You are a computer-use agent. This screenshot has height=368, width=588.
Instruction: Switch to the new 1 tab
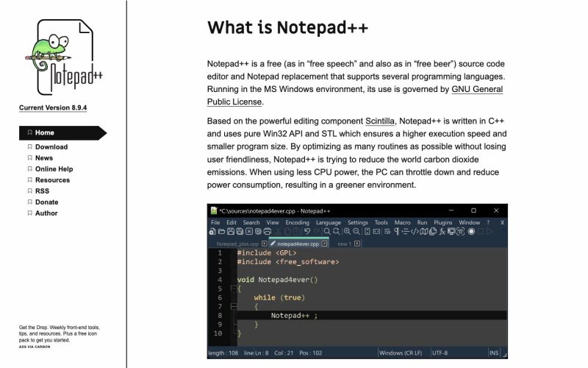click(344, 244)
